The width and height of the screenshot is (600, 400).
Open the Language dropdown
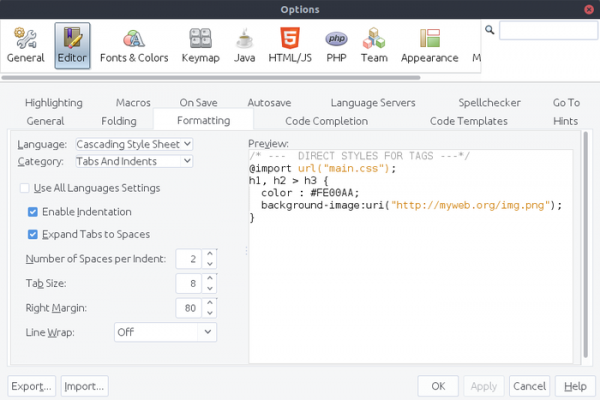134,145
